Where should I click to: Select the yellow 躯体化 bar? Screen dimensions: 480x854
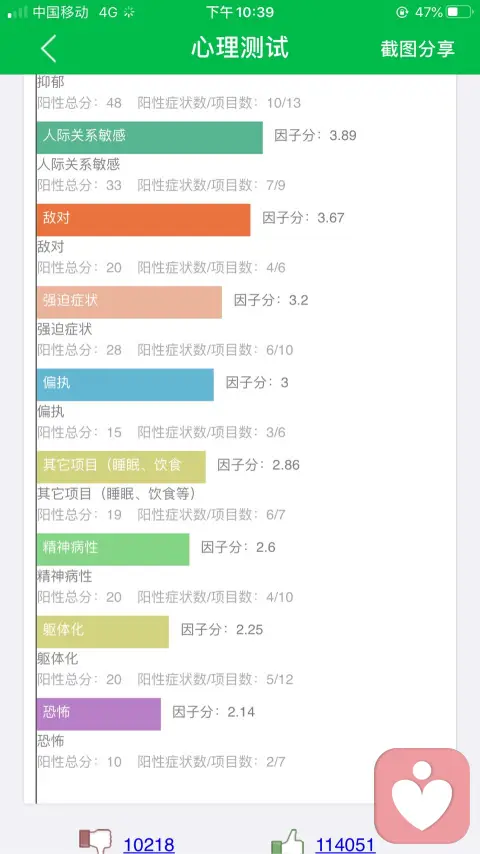click(103, 632)
